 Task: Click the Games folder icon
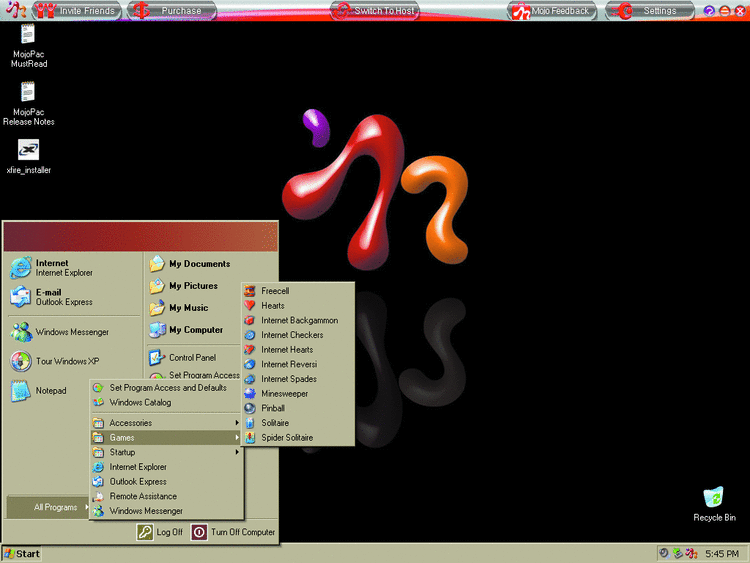tap(98, 438)
